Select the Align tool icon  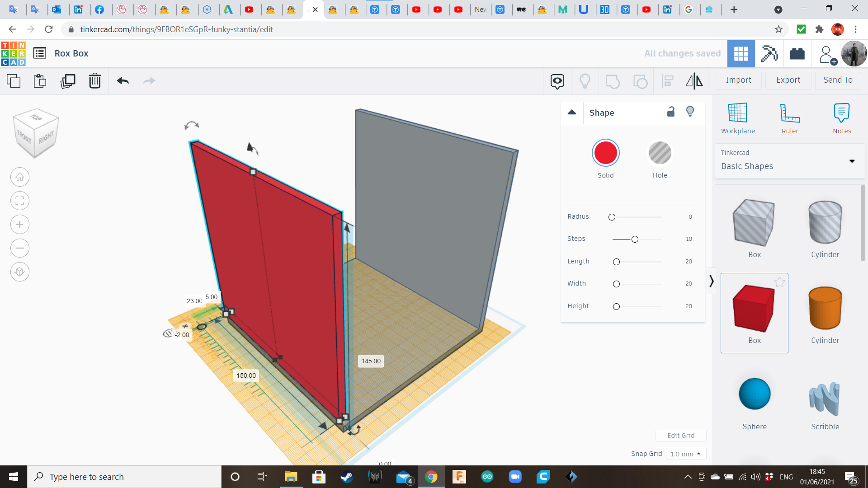point(667,80)
